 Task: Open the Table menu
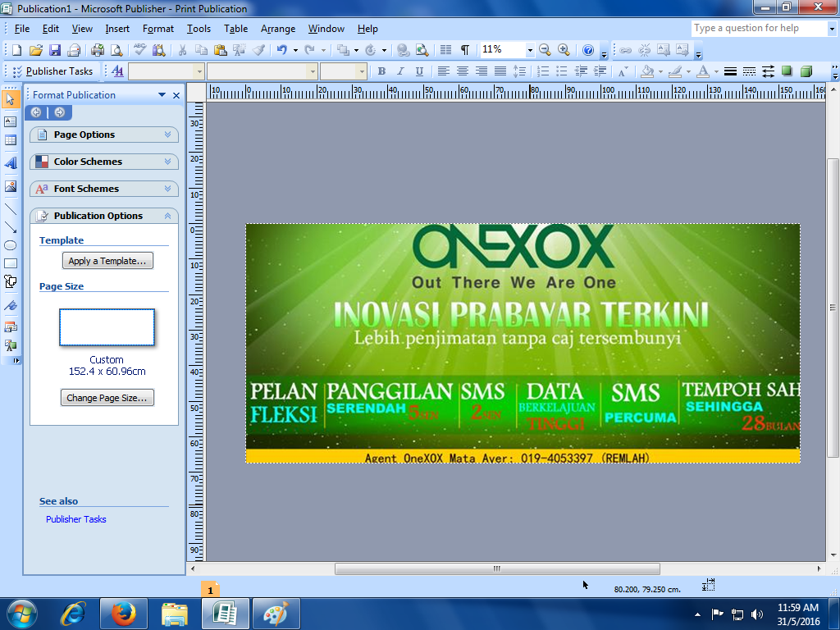click(x=235, y=29)
